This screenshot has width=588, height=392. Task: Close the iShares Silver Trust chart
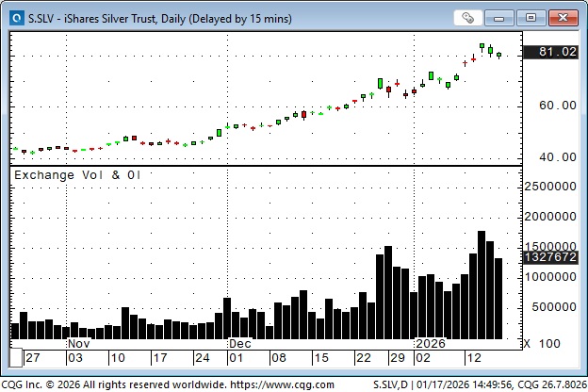562,17
